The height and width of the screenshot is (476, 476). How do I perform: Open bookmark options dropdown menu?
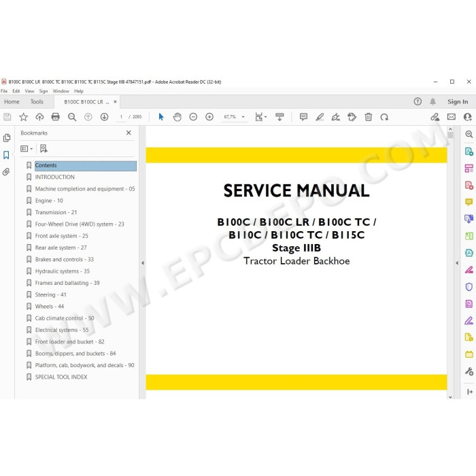[27, 148]
